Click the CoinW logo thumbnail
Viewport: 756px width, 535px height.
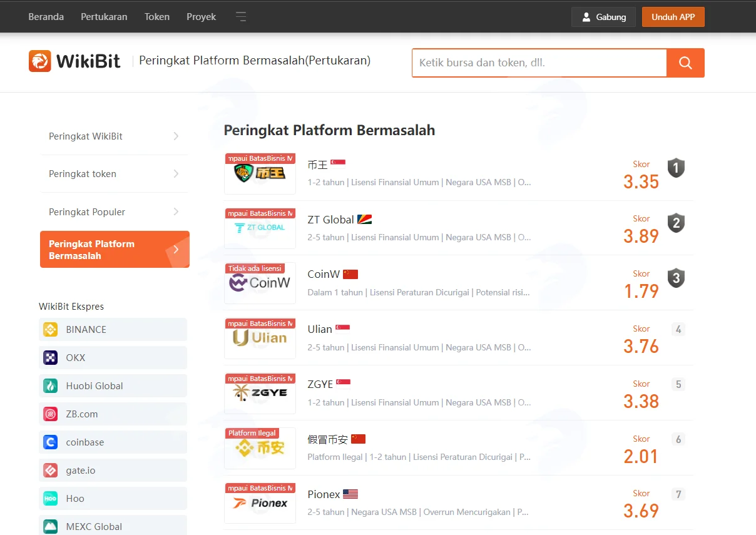point(260,283)
